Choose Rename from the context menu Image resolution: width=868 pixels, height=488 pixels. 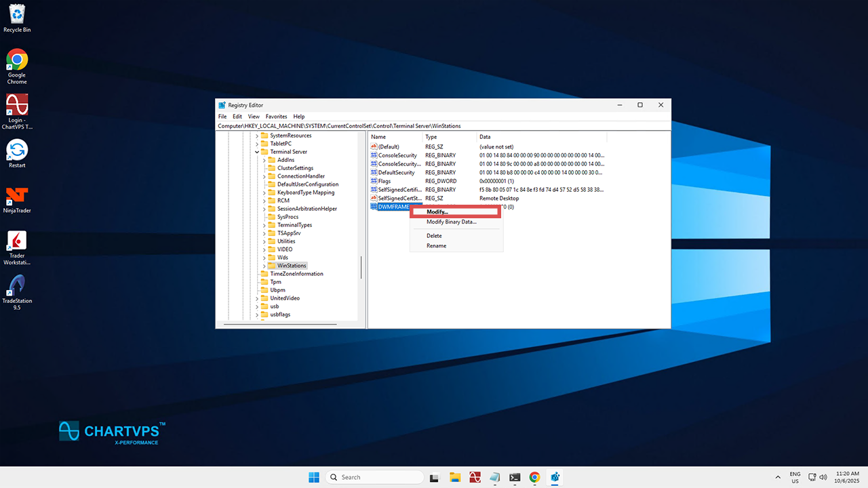[436, 246]
